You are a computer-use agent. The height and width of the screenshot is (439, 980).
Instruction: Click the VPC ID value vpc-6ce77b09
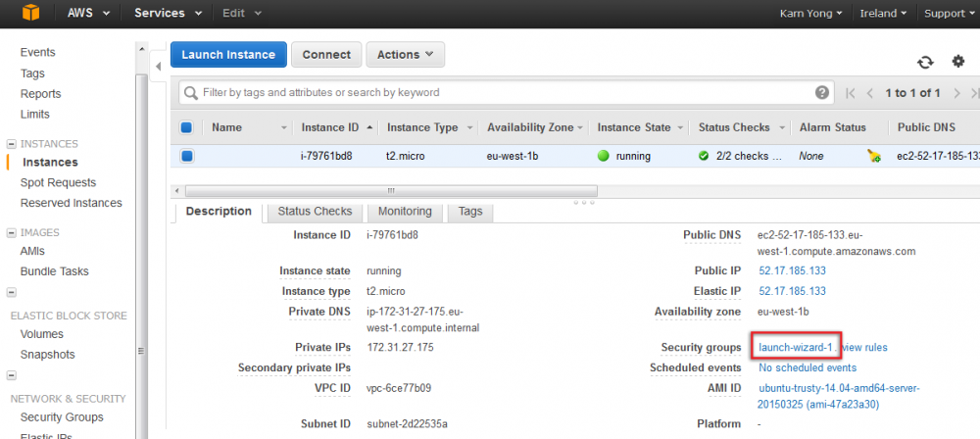tap(399, 388)
